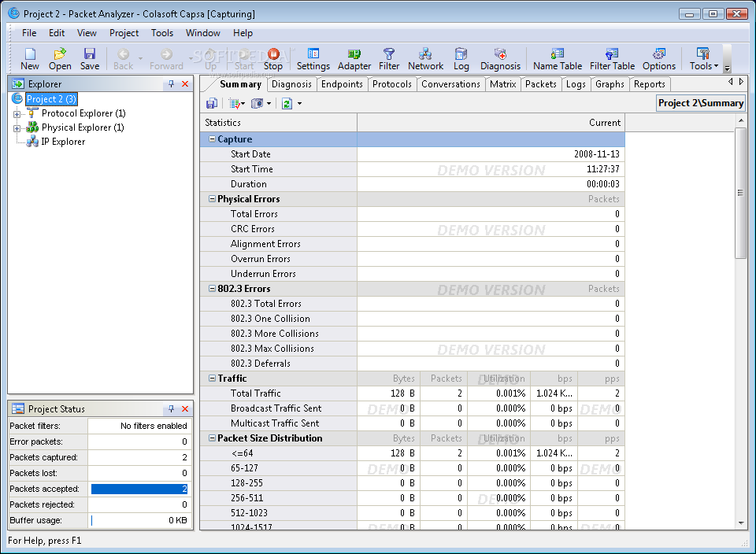Select IP Explorer in the tree
The height and width of the screenshot is (554, 756).
(63, 142)
